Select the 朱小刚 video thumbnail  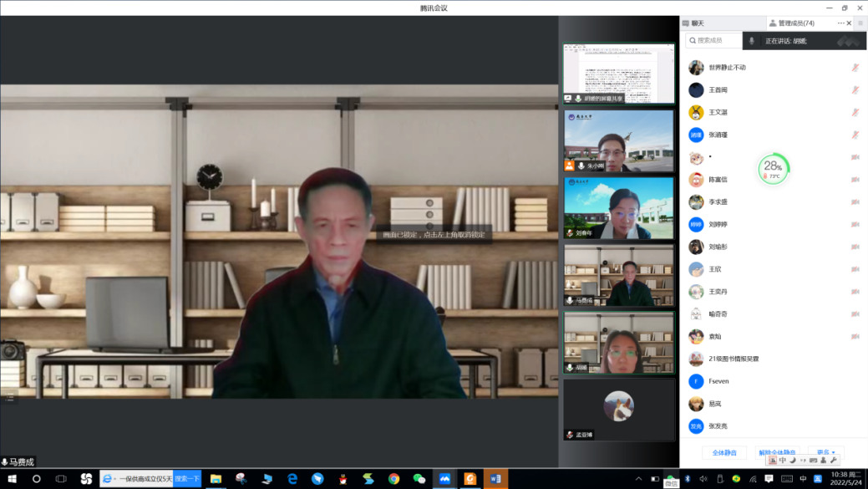pyautogui.click(x=619, y=140)
